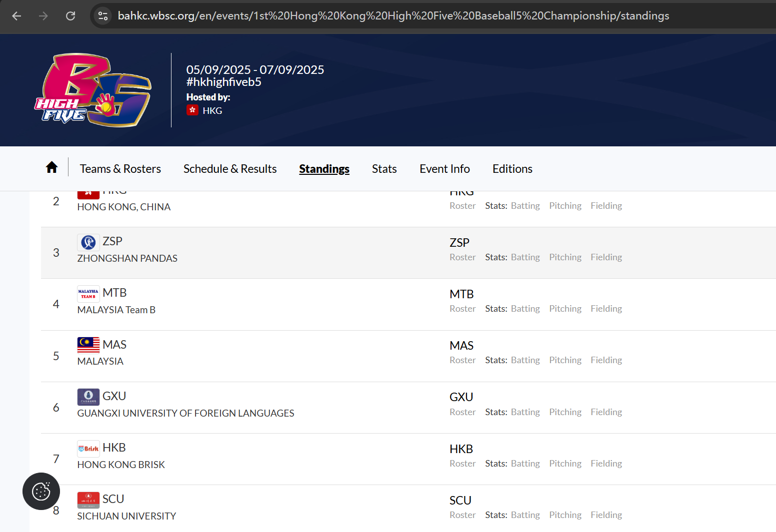The height and width of the screenshot is (532, 776).
Task: Click the Sichuan University team logo
Action: coord(88,500)
